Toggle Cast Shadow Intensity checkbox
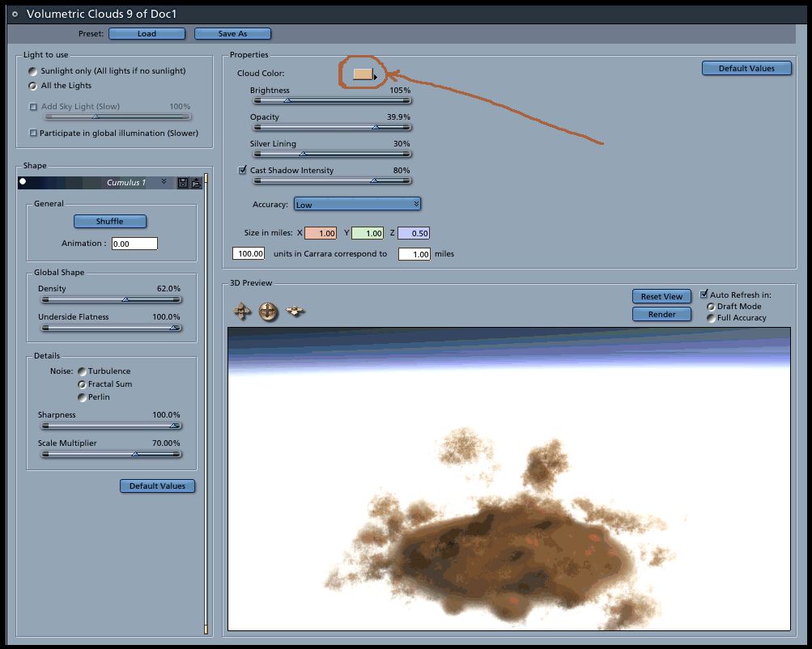812x649 pixels. point(242,170)
